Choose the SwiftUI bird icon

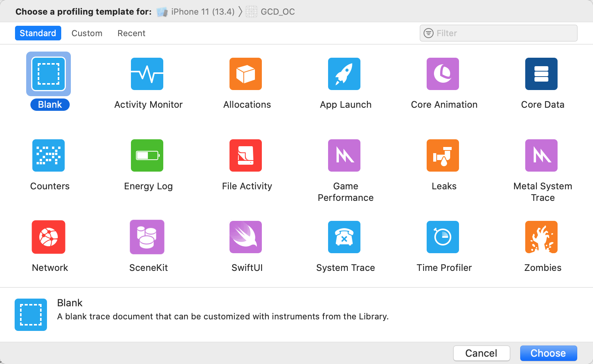[246, 237]
